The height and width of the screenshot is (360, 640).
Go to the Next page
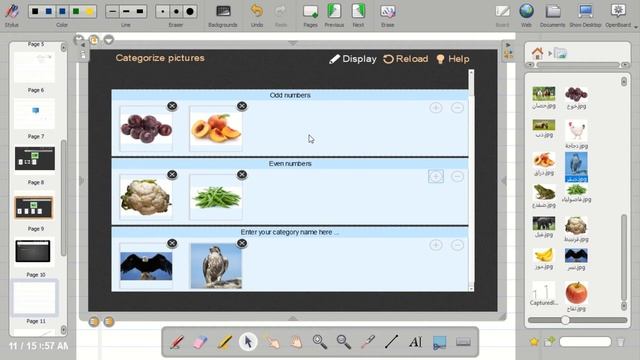(x=358, y=16)
